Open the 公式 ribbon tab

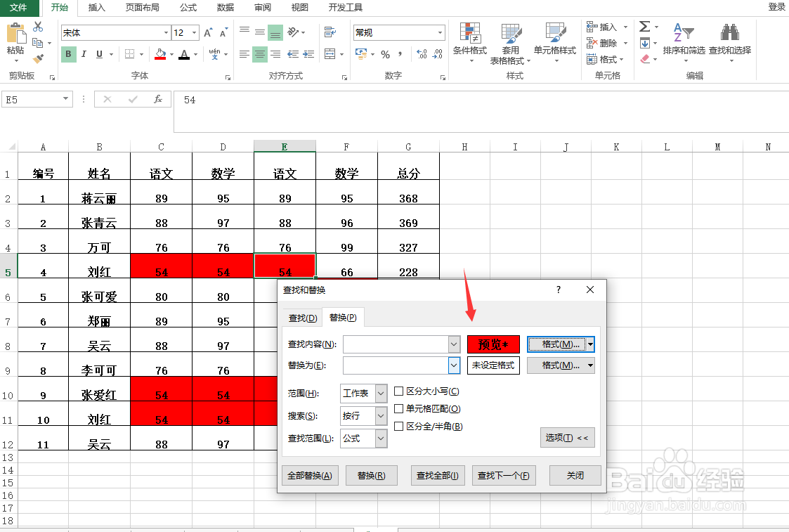coord(188,8)
